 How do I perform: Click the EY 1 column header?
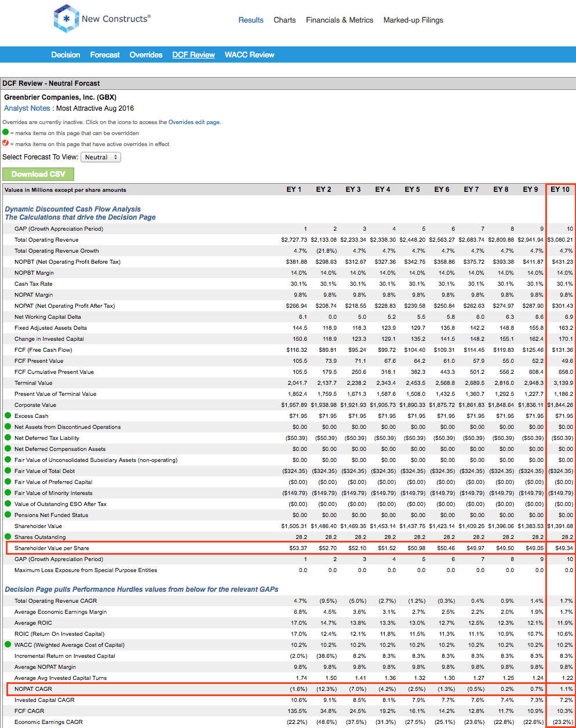294,190
